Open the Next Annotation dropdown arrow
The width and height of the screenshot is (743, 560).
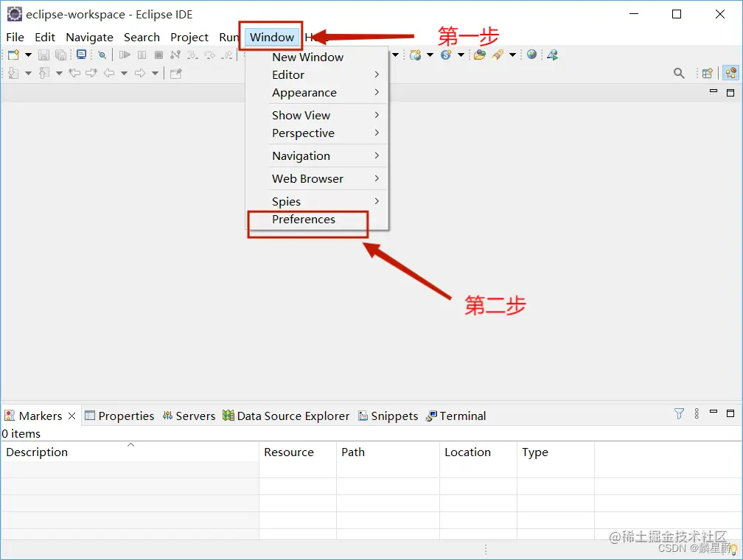pyautogui.click(x=29, y=73)
